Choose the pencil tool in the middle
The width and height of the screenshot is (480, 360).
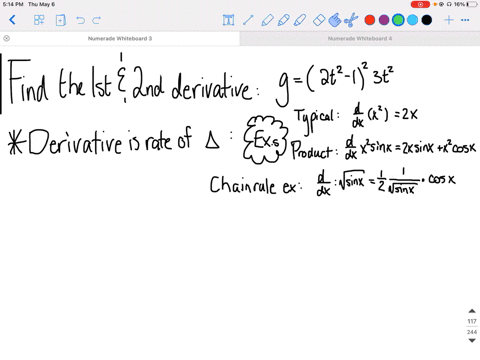pos(284,20)
